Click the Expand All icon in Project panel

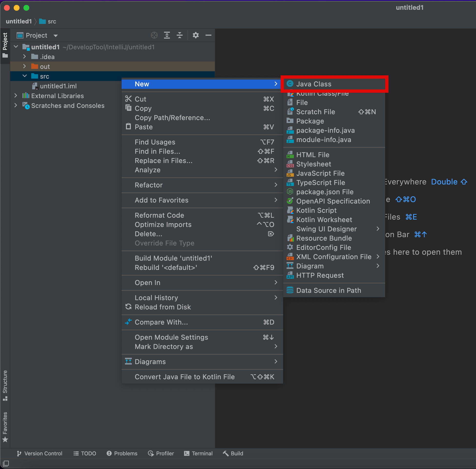coord(167,35)
